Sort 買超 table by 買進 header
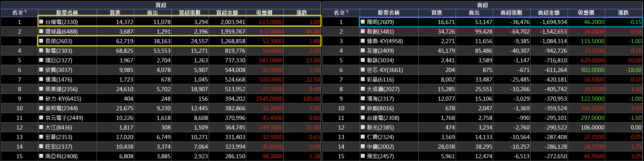The width and height of the screenshot is (644, 161). pos(115,13)
